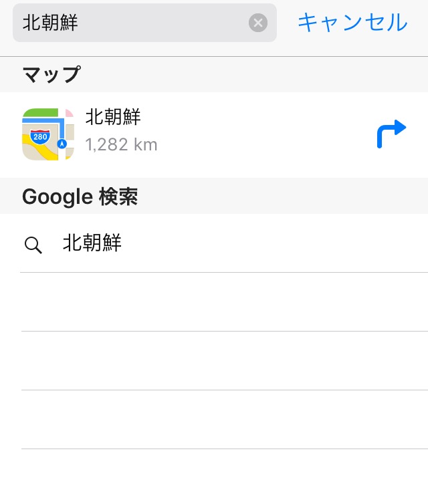Tap the 280 highway shield on the Maps icon
The height and width of the screenshot is (504, 428).
coord(40,136)
